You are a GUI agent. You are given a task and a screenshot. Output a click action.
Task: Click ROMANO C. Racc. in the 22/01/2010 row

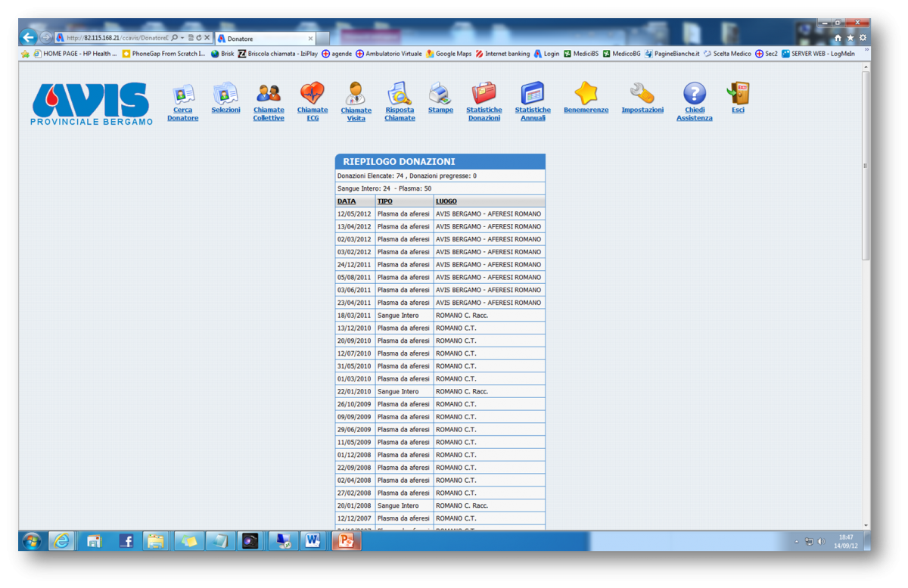pyautogui.click(x=462, y=392)
